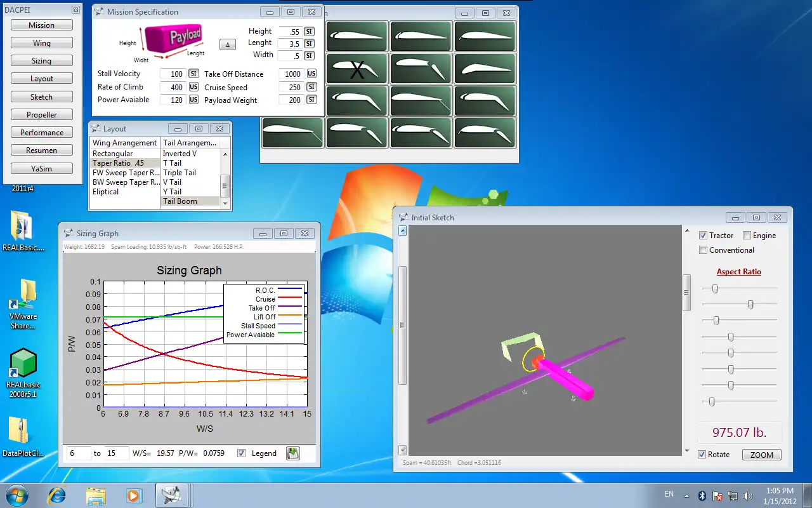This screenshot has height=508, width=812.
Task: Check the Conventional option in Initial Sketch
Action: [703, 250]
